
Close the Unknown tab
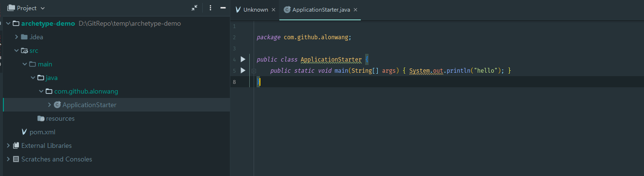point(274,10)
